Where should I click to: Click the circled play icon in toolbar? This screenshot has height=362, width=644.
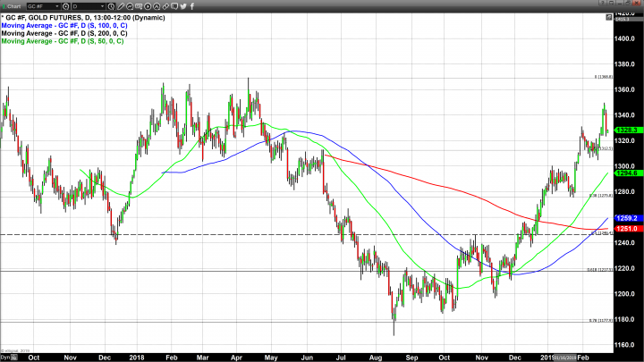point(147,6)
